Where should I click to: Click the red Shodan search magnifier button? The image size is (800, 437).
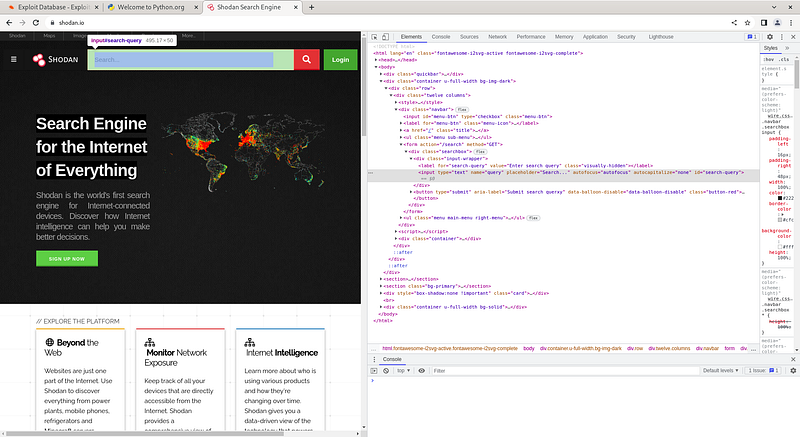click(307, 60)
